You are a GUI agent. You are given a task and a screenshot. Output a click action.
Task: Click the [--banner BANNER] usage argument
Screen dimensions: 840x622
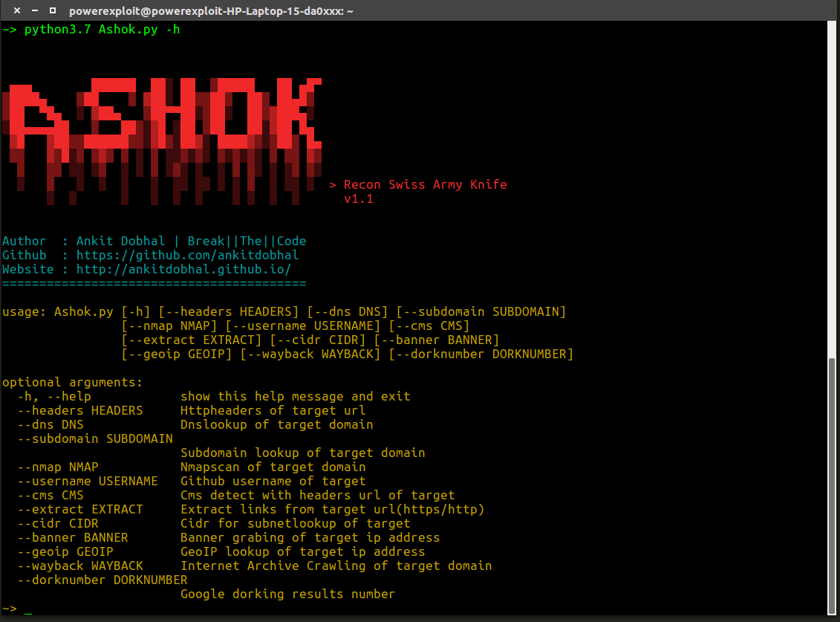(x=437, y=340)
